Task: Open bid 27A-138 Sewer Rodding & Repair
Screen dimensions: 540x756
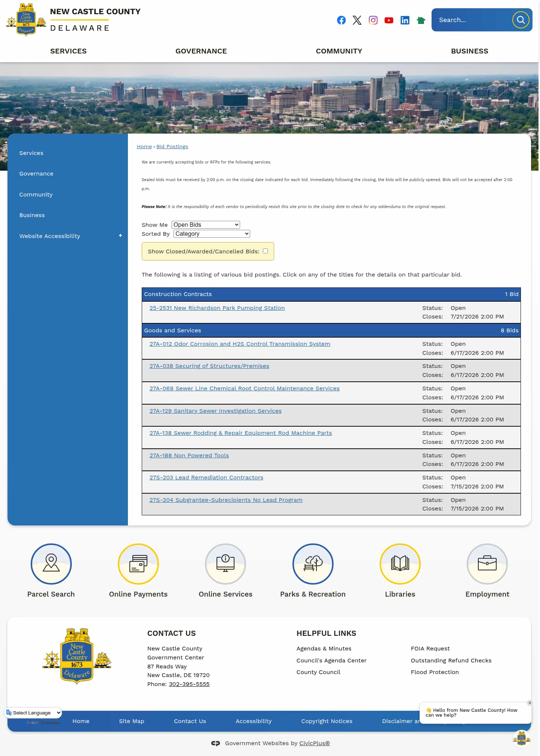Action: (x=241, y=433)
